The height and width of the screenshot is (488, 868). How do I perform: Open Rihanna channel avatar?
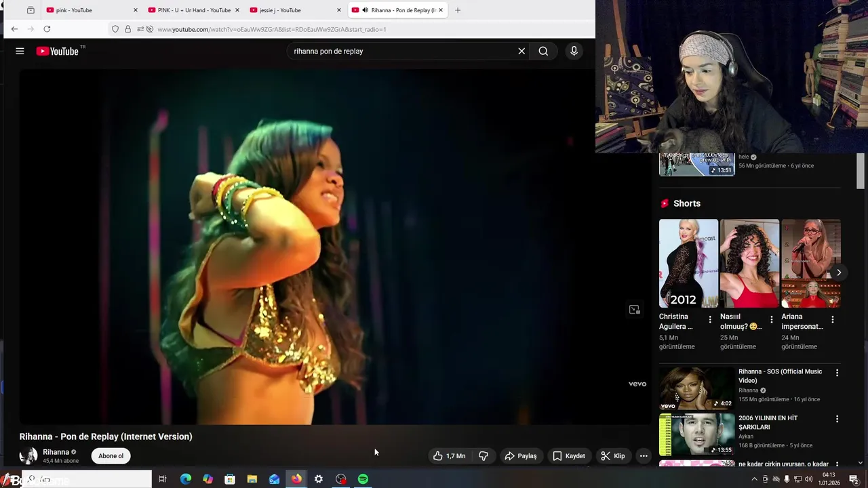point(28,456)
